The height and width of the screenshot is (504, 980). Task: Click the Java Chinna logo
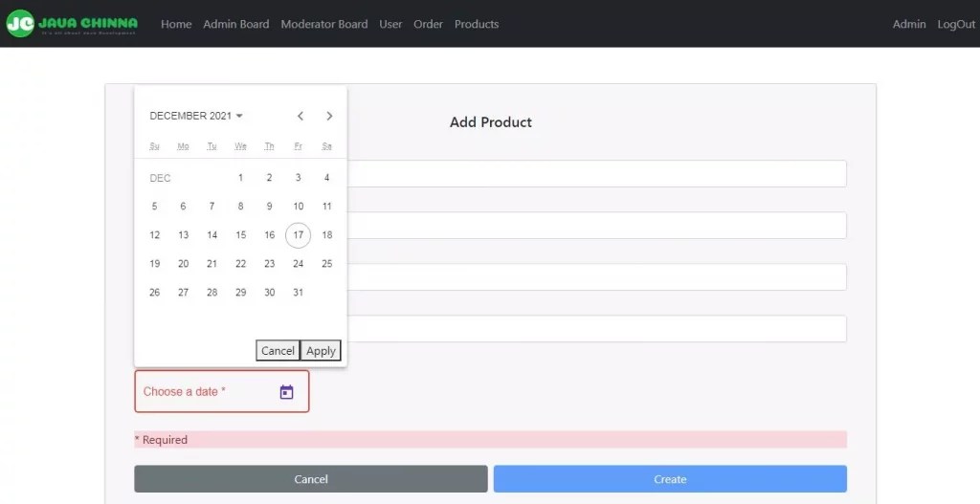(x=71, y=24)
